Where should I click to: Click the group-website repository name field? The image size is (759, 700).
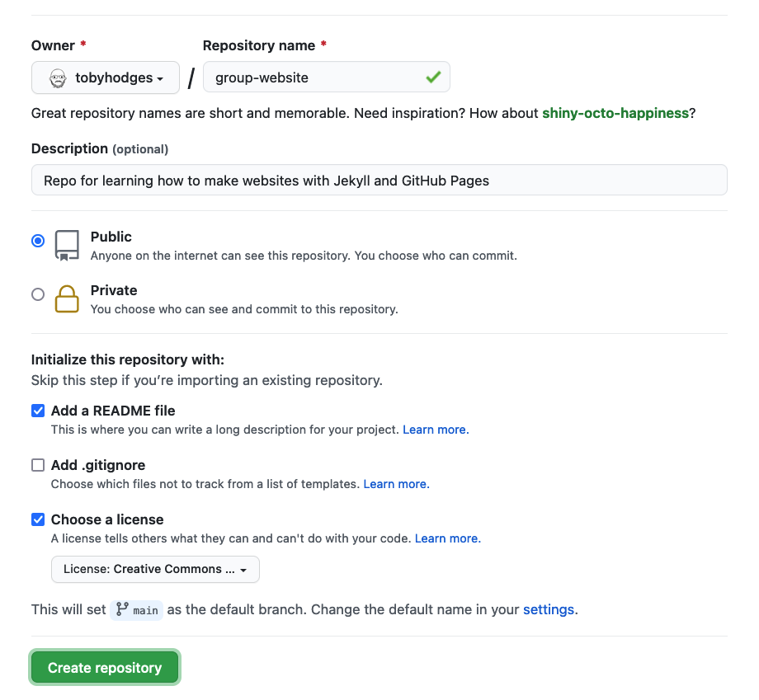(326, 77)
